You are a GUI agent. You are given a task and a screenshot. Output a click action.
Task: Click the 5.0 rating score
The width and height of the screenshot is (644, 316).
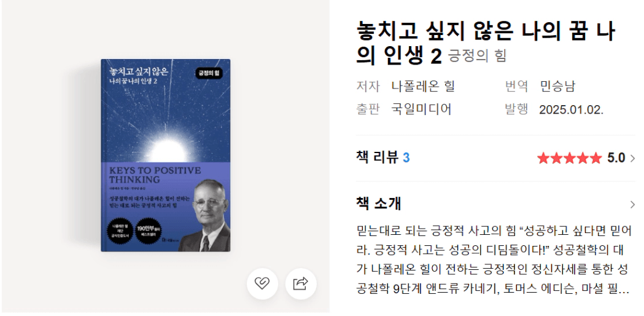click(x=616, y=158)
